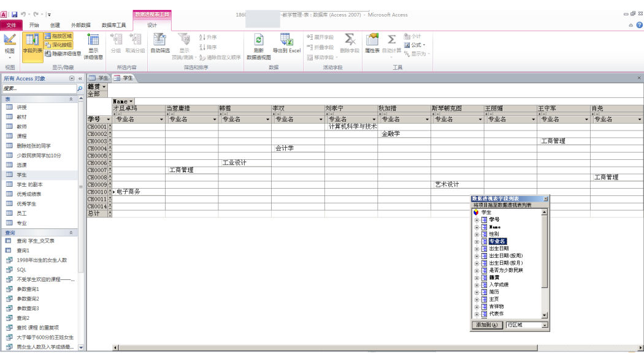
Task: Click 展开字段 expand field
Action: point(320,37)
